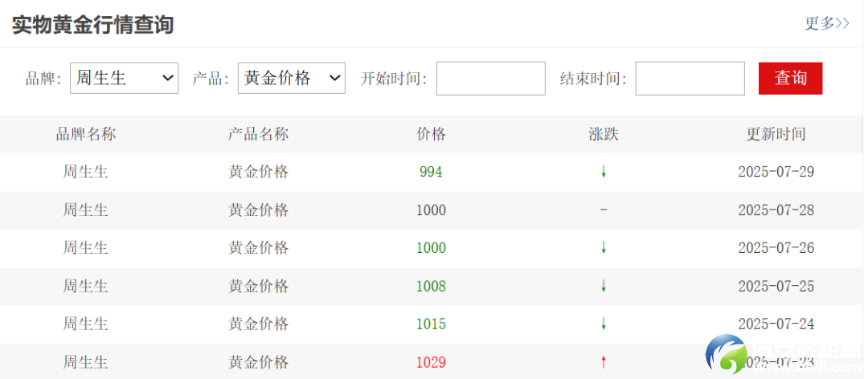
Task: Click the date 2025-07-26
Action: click(776, 248)
